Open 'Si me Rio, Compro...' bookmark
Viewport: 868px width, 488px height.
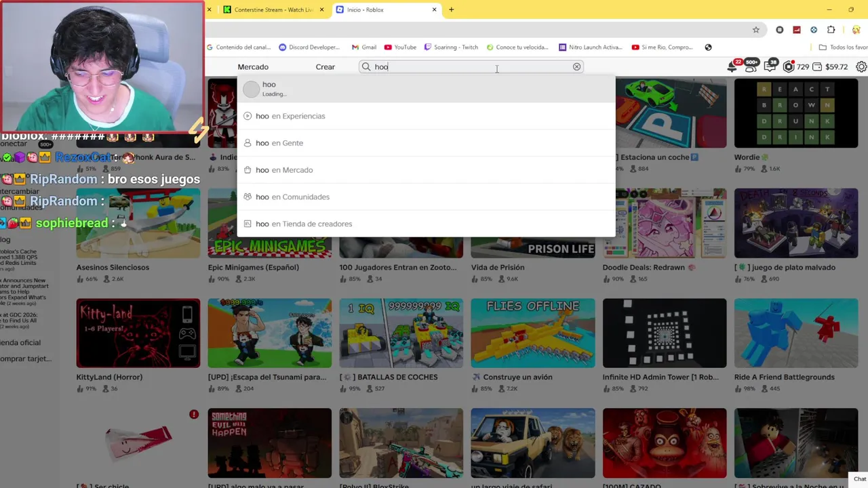click(663, 47)
